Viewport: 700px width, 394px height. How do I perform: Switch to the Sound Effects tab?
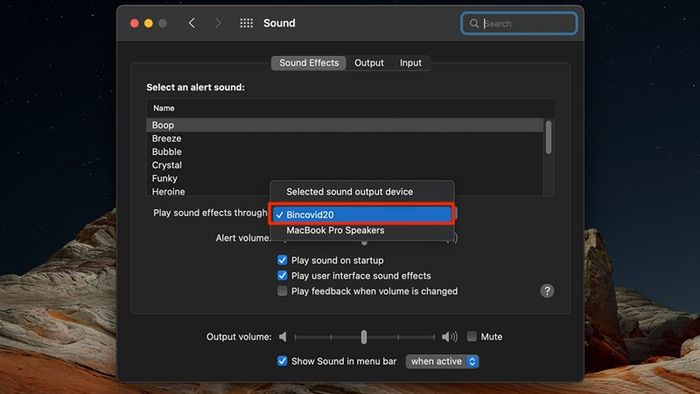[309, 63]
